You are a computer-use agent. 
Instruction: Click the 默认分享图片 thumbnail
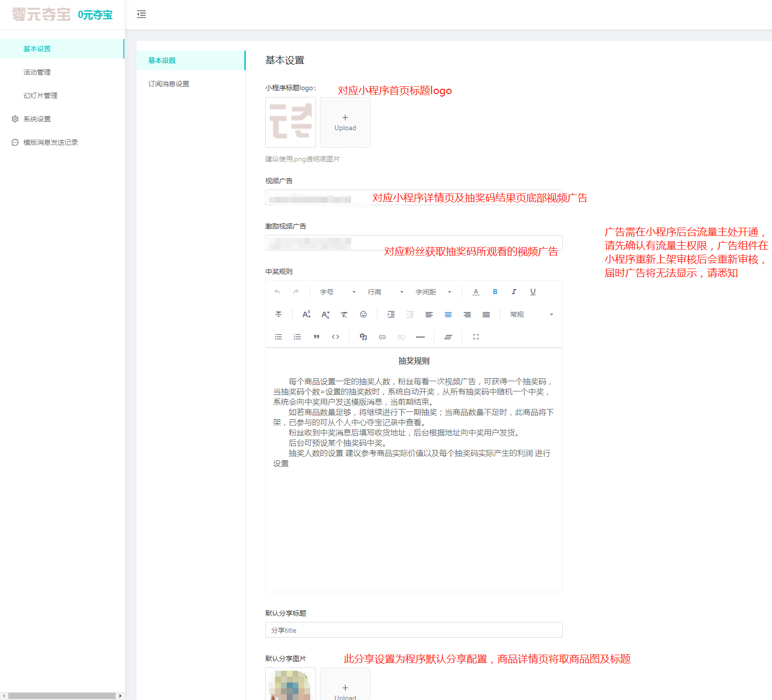point(291,684)
